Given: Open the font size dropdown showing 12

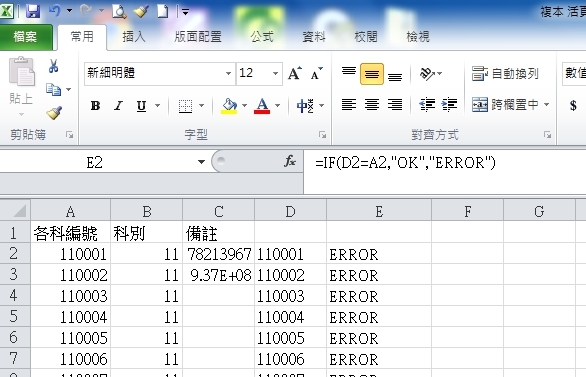Looking at the screenshot, I should coord(275,73).
